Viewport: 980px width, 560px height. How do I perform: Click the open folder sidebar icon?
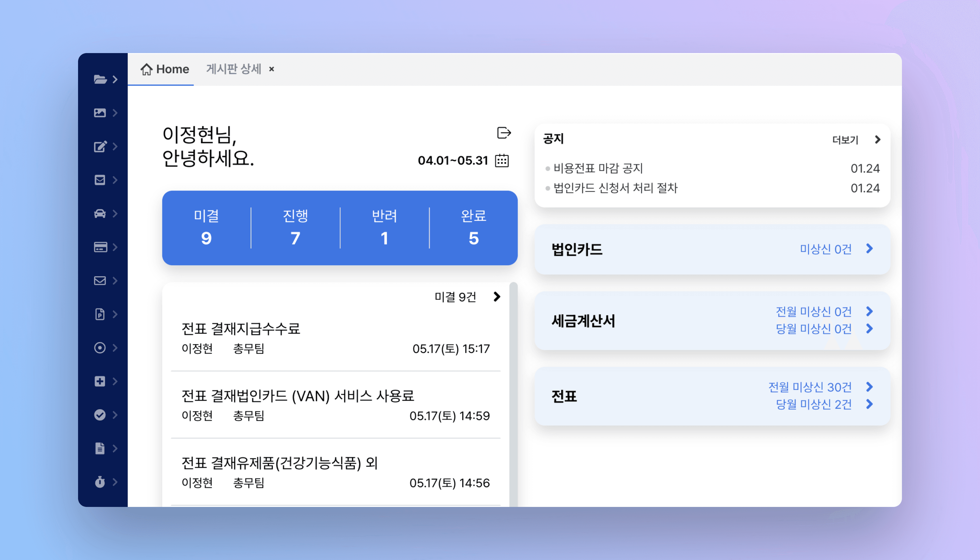click(x=100, y=79)
